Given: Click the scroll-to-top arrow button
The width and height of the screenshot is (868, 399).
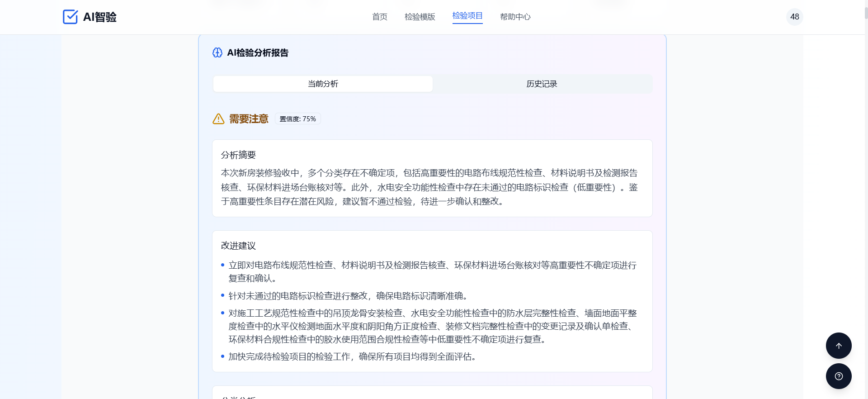Looking at the screenshot, I should (839, 346).
